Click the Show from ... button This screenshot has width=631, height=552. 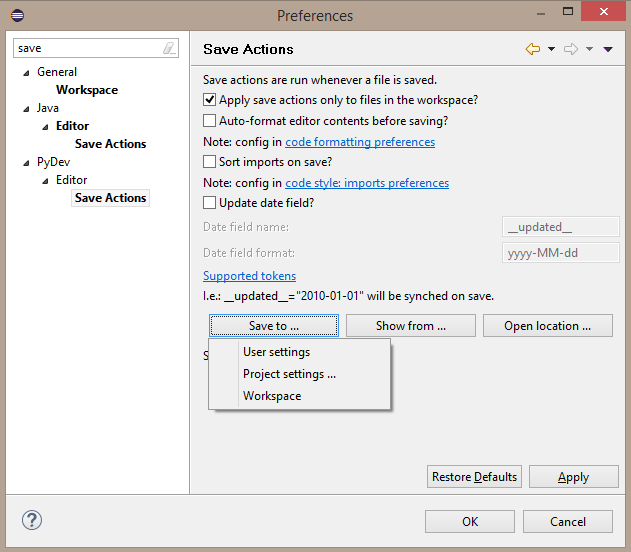point(411,325)
